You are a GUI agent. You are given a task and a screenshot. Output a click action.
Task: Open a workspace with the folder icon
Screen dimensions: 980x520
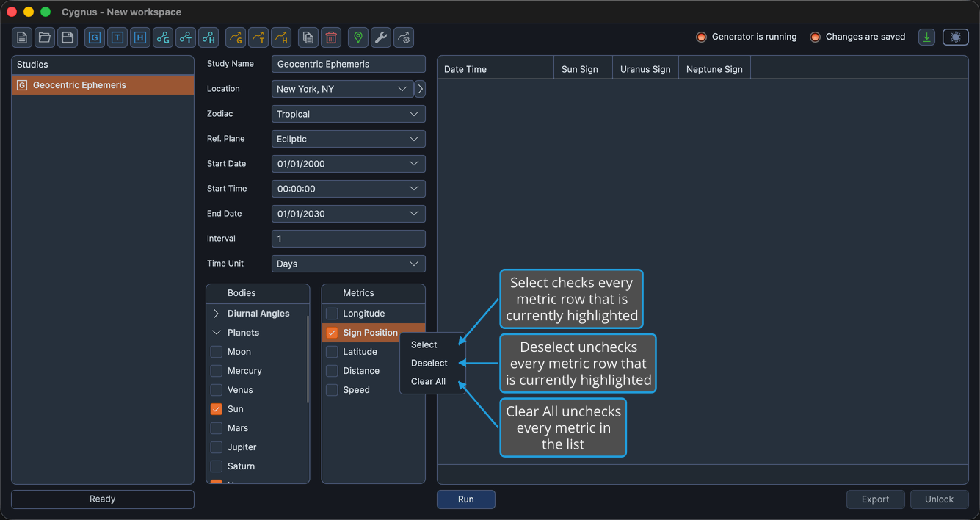(45, 37)
